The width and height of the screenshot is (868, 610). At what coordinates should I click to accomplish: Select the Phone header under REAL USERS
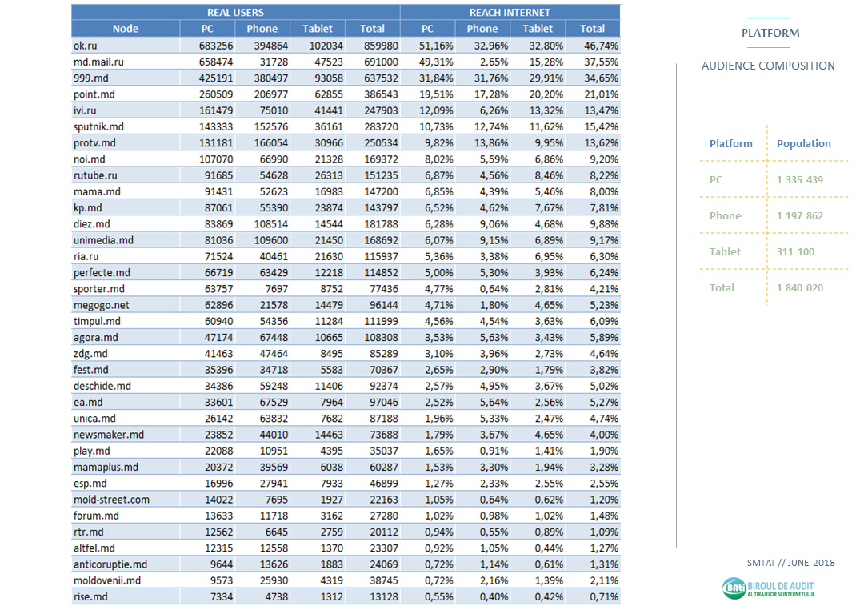click(x=262, y=29)
